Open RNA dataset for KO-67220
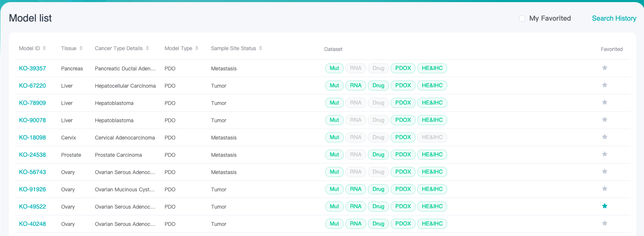Image resolution: width=644 pixels, height=236 pixels. pos(356,86)
